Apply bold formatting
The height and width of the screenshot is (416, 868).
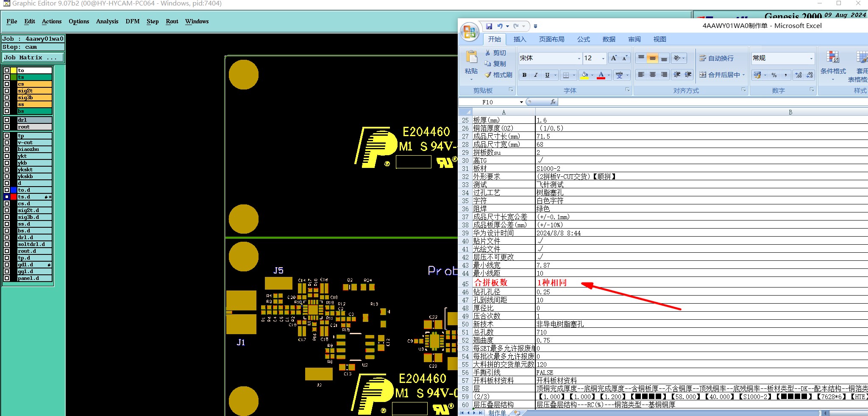point(524,75)
